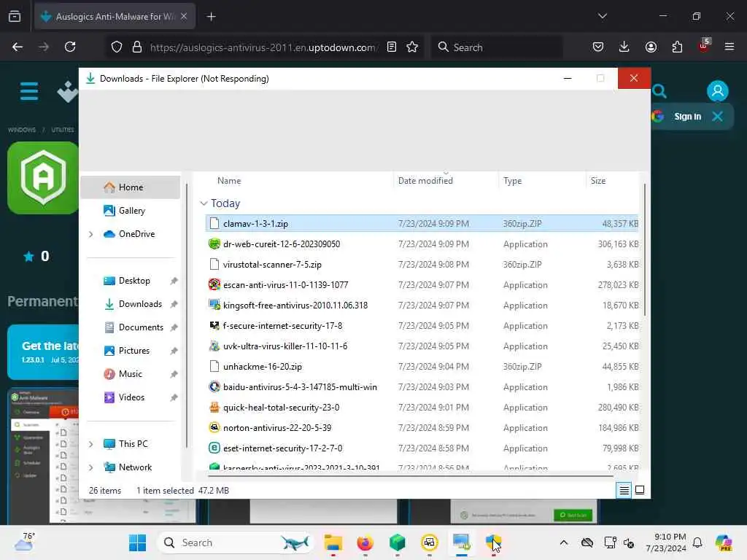Click the quick-heal-total-security file icon
The width and height of the screenshot is (747, 560).
[214, 408]
